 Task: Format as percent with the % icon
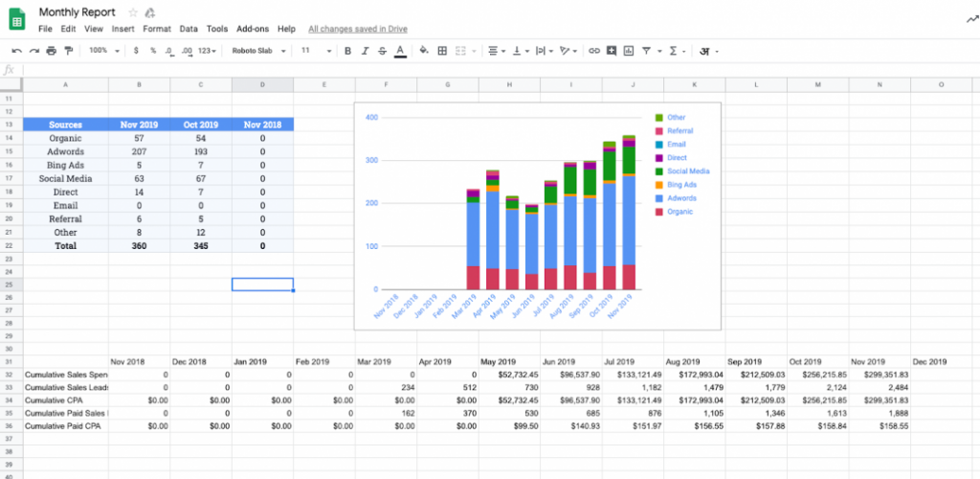[153, 51]
